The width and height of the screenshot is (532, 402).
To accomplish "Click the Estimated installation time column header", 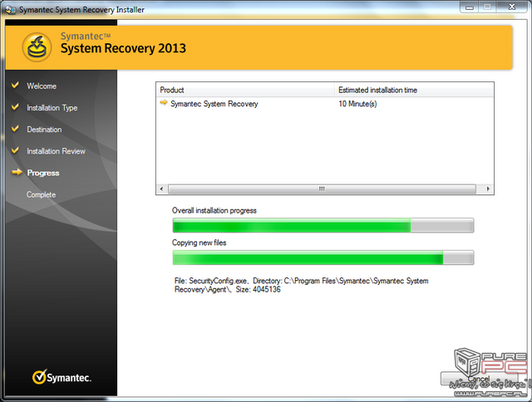I will tap(414, 91).
